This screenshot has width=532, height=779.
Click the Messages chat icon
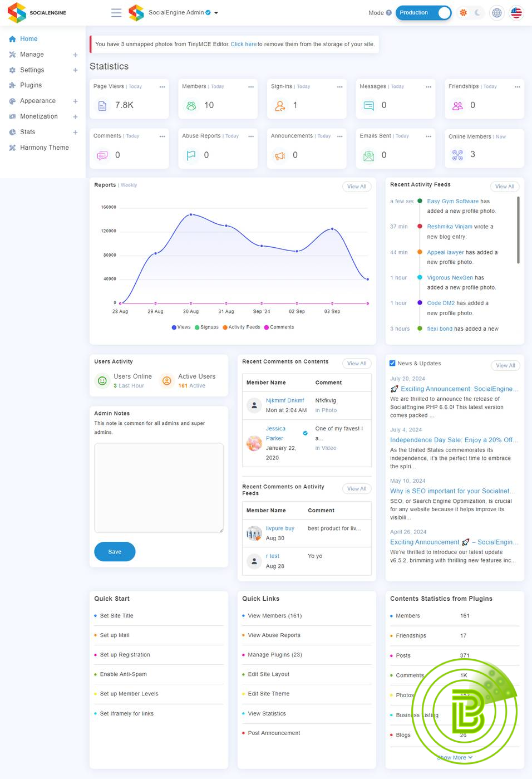(x=368, y=105)
